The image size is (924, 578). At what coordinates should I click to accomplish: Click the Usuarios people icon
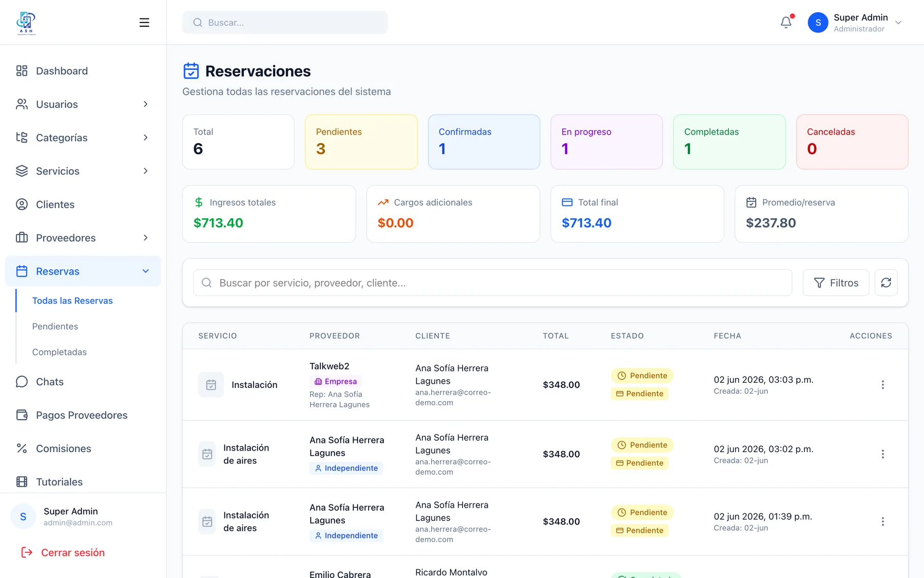pyautogui.click(x=22, y=104)
